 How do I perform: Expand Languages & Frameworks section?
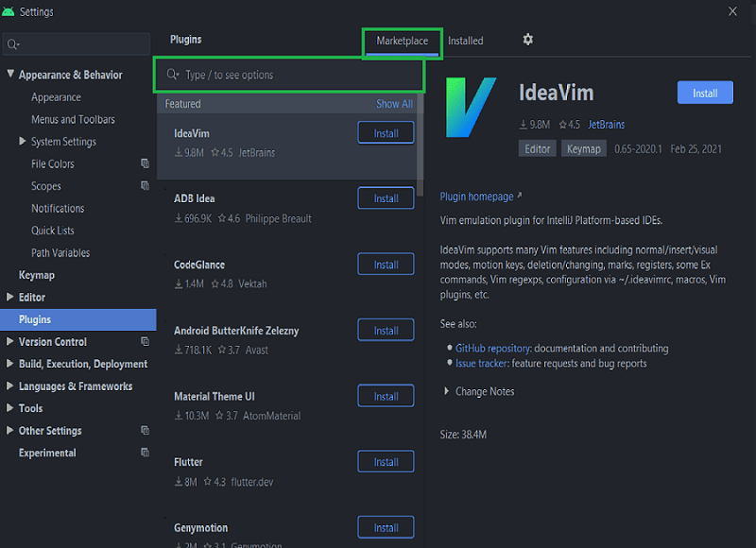click(x=9, y=385)
